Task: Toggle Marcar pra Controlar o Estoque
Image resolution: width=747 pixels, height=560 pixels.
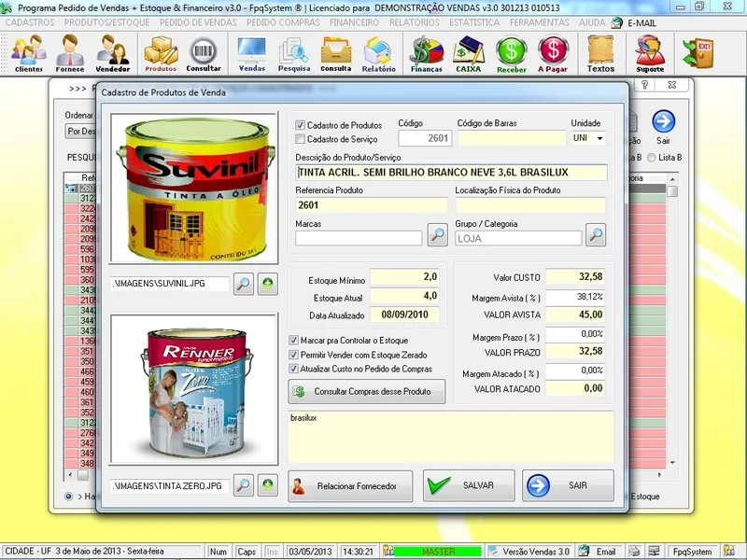Action: tap(294, 341)
